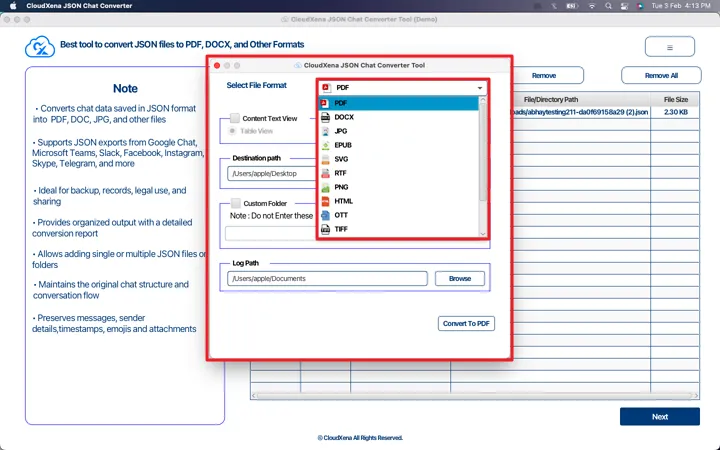
Task: Select the SVG format icon
Action: click(x=325, y=159)
